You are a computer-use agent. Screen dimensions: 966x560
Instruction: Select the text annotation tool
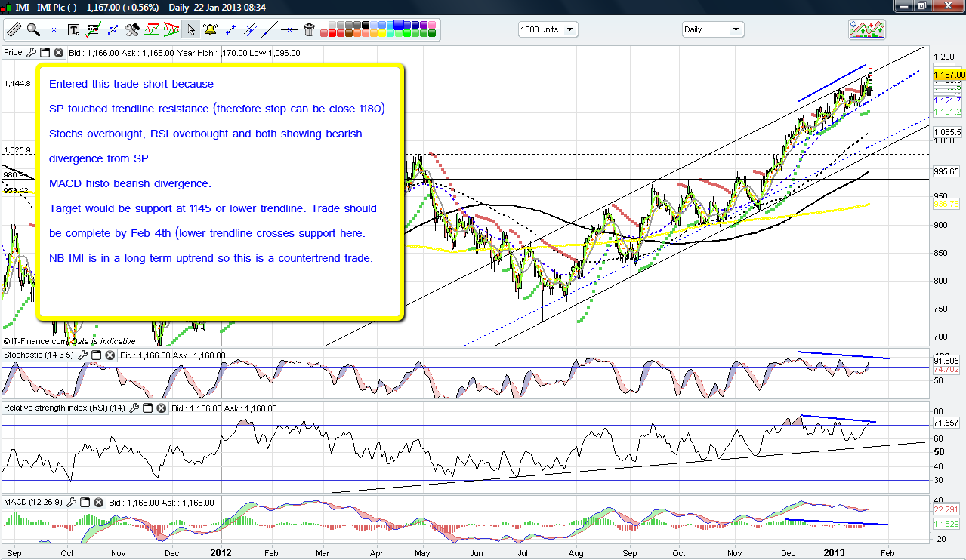74,30
